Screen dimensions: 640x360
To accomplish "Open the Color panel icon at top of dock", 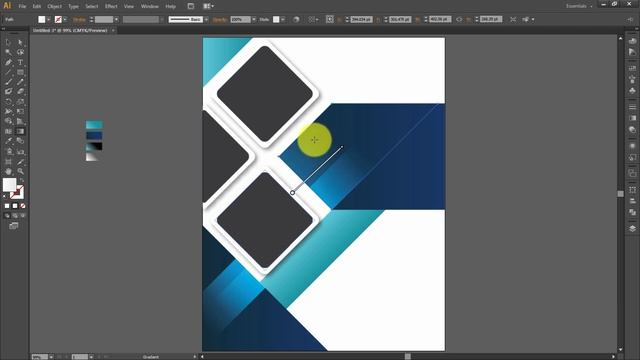I will click(x=632, y=41).
